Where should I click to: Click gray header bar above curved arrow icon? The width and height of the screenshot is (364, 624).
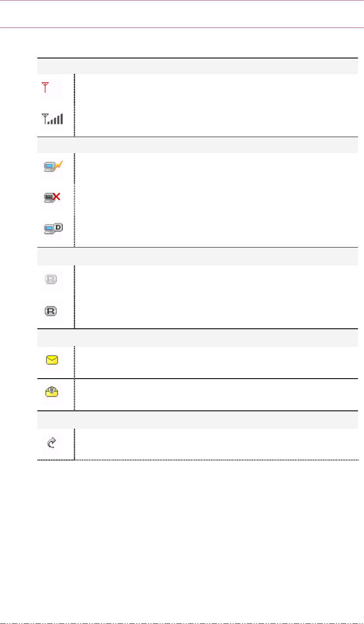coord(197,420)
